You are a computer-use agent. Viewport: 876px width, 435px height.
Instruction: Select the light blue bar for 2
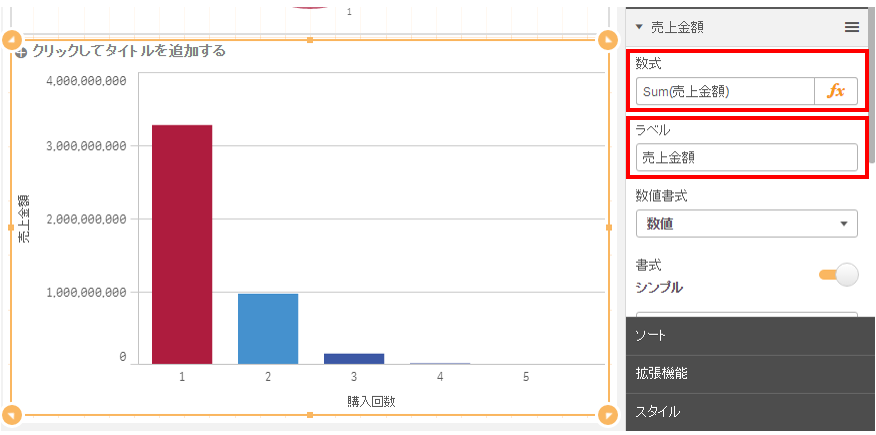tap(268, 329)
